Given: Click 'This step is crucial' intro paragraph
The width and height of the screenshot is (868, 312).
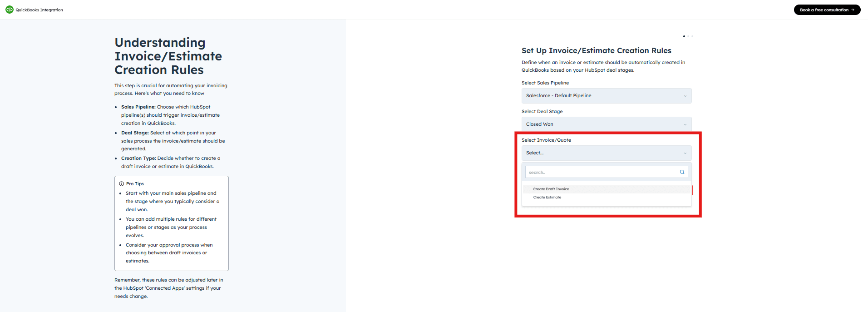Looking at the screenshot, I should click(171, 89).
